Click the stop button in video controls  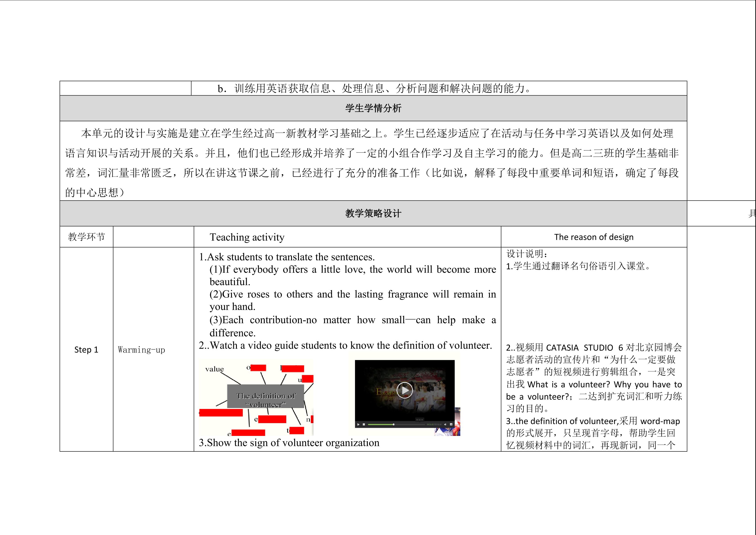point(364,425)
